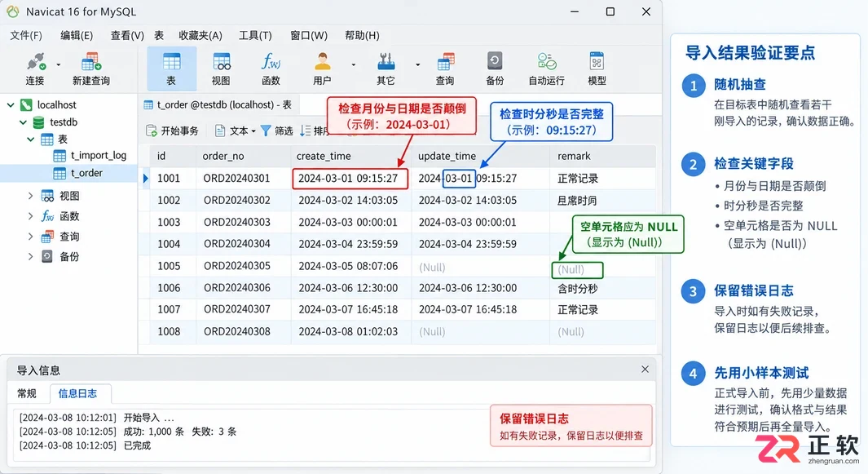Click the 筛选 (Filter) button

tap(276, 131)
